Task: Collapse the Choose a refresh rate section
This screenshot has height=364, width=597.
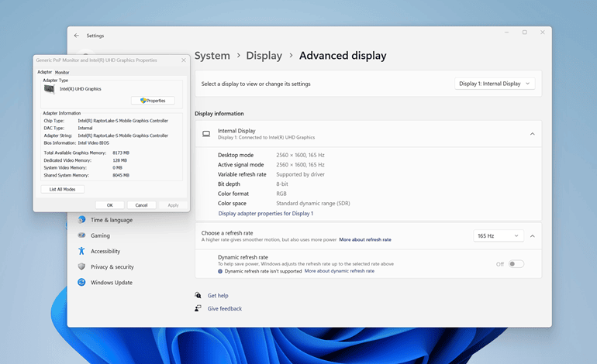Action: (533, 235)
